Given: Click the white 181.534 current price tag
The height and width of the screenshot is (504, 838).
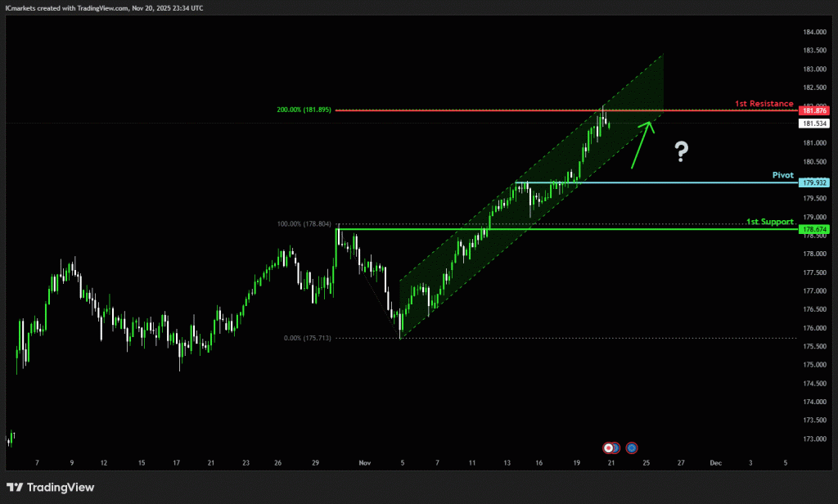Looking at the screenshot, I should 813,124.
